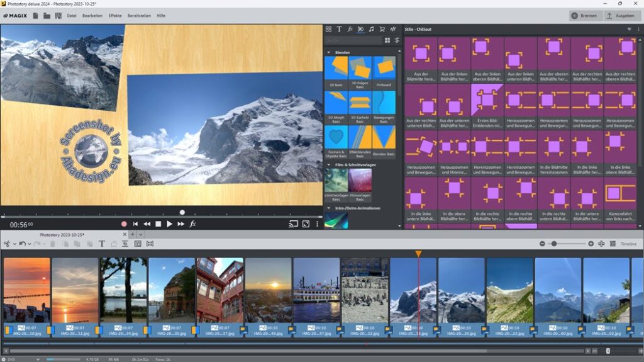Open the Text templates tab icon
This screenshot has width=644, height=362.
click(x=339, y=29)
